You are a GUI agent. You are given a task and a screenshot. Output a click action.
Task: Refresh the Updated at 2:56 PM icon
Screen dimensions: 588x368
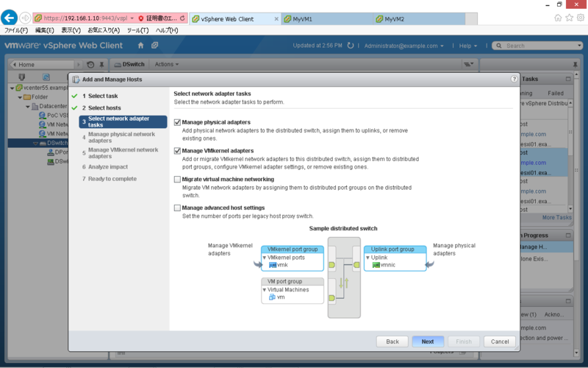(x=351, y=46)
